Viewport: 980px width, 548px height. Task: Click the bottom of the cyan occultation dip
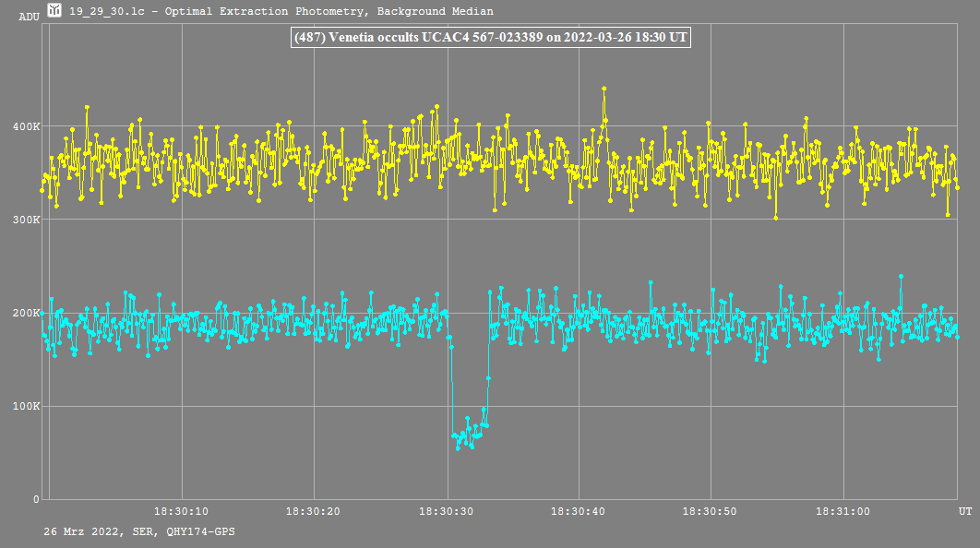(x=458, y=448)
